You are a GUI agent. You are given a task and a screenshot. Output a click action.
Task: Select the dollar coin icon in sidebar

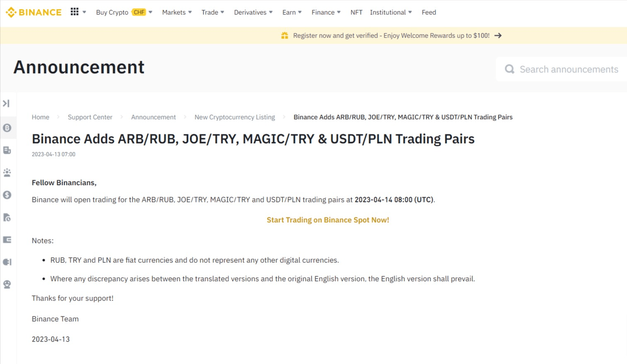click(x=7, y=195)
